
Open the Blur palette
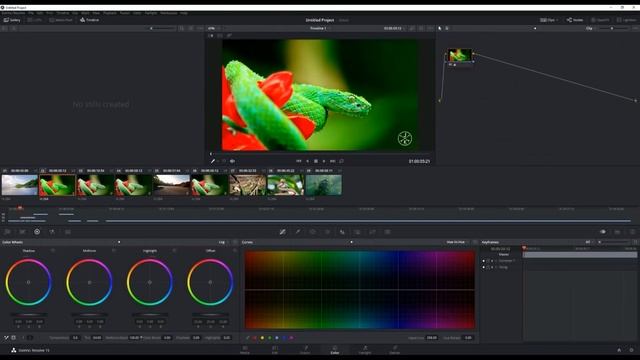[x=342, y=232]
